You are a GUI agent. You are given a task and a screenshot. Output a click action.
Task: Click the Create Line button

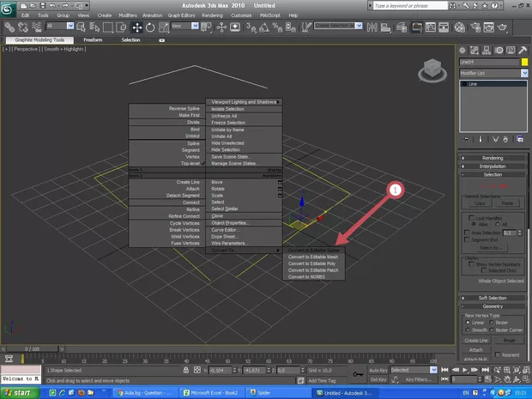(x=475, y=341)
